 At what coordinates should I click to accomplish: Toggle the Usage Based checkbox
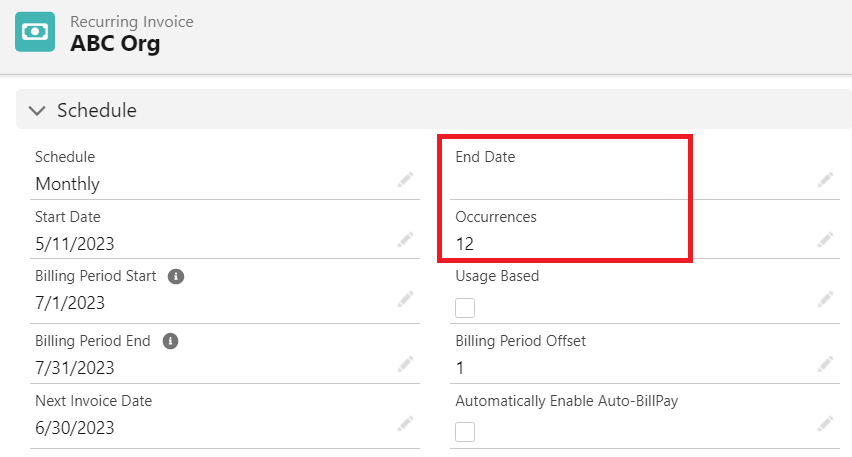pyautogui.click(x=465, y=307)
